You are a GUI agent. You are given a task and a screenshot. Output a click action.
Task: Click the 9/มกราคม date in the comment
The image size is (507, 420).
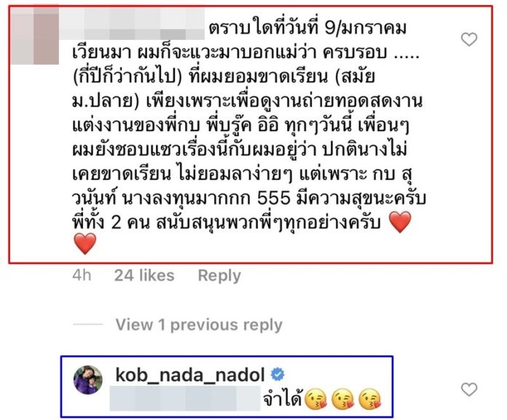pos(366,28)
